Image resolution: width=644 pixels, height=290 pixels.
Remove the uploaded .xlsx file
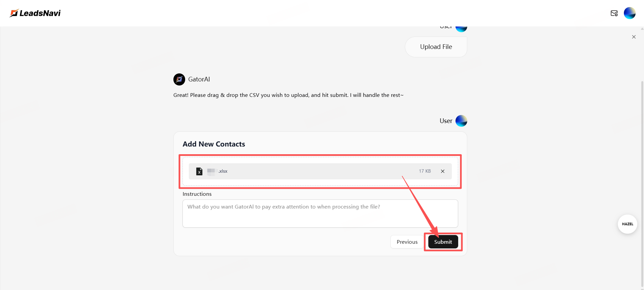[x=442, y=171]
